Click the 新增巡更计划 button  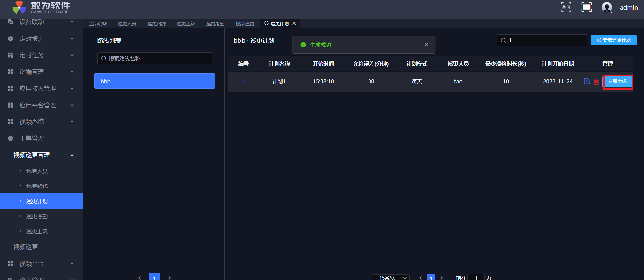(x=613, y=40)
